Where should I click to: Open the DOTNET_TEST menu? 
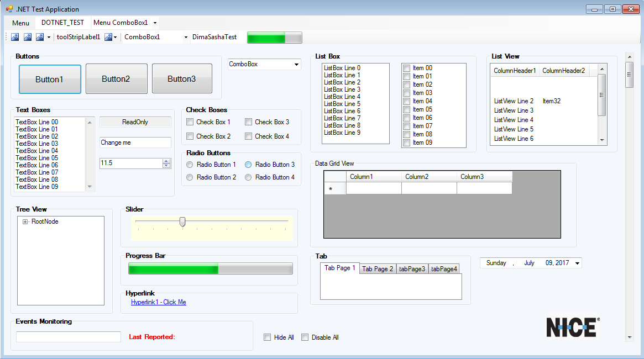tap(62, 23)
